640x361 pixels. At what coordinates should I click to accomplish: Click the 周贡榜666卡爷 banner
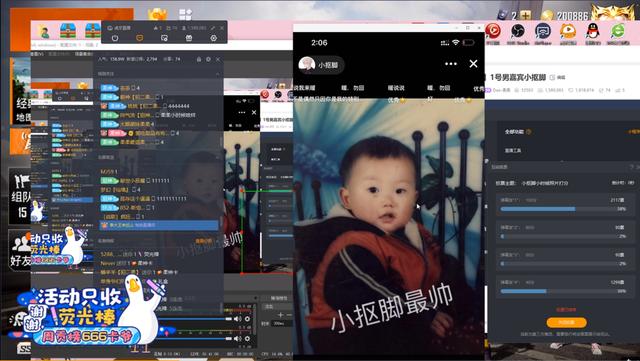[87, 336]
